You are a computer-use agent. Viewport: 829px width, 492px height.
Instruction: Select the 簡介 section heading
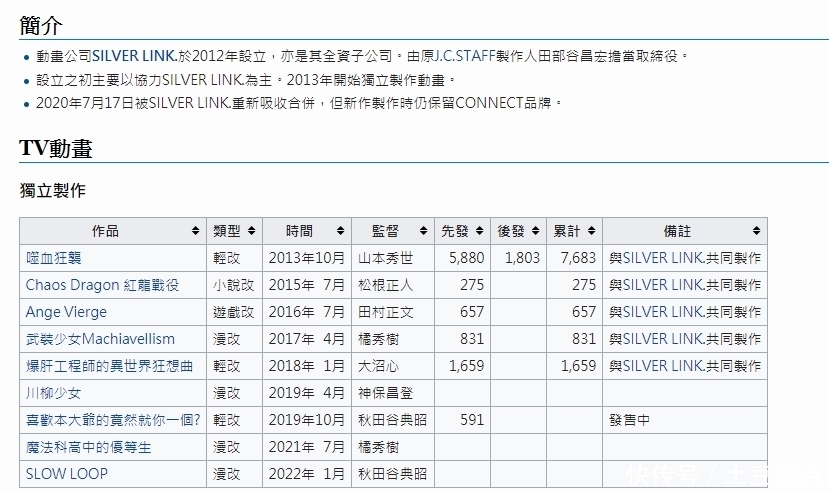(x=41, y=25)
